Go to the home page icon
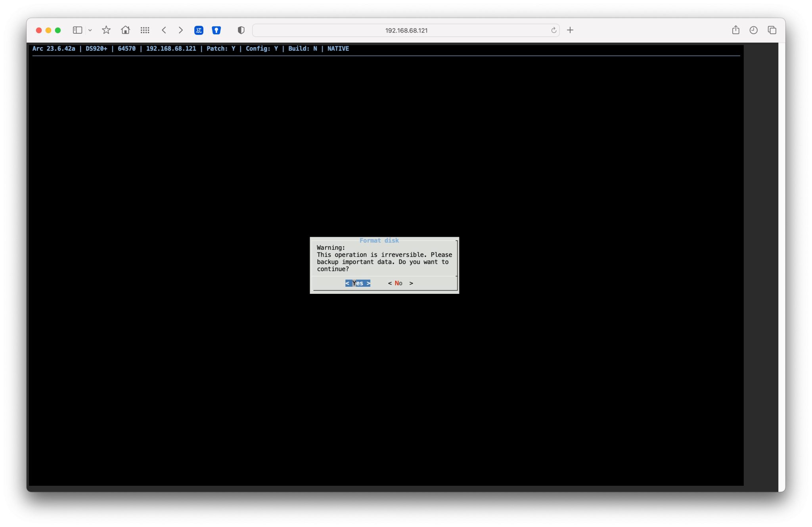The image size is (812, 527). point(125,30)
